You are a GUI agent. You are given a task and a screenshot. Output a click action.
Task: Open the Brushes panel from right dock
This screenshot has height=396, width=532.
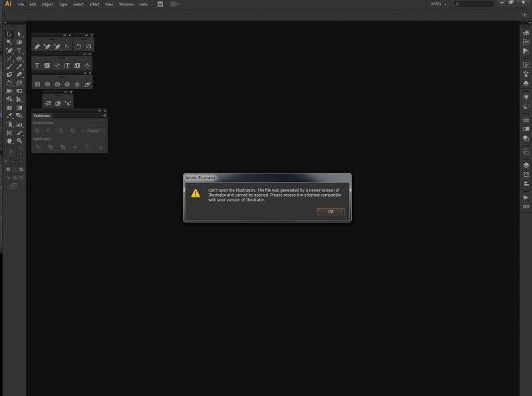[526, 74]
